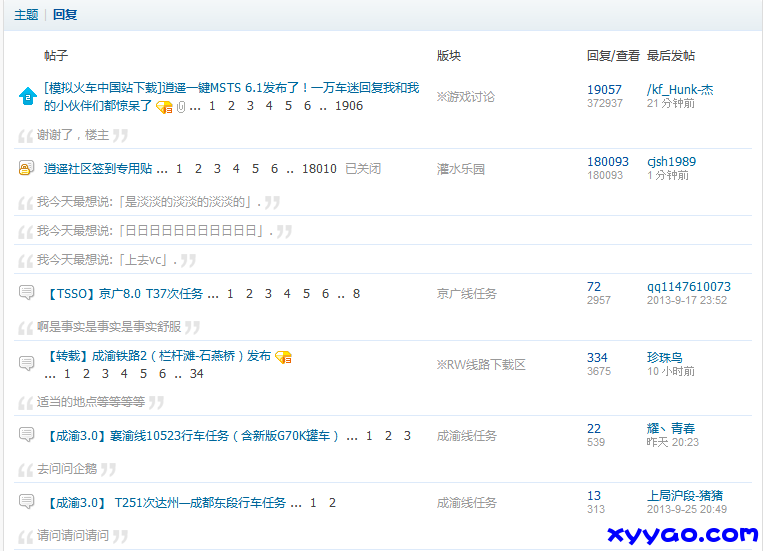
Task: Click the thread icon beside 【TSSO】京广8.0
Action: 26,293
